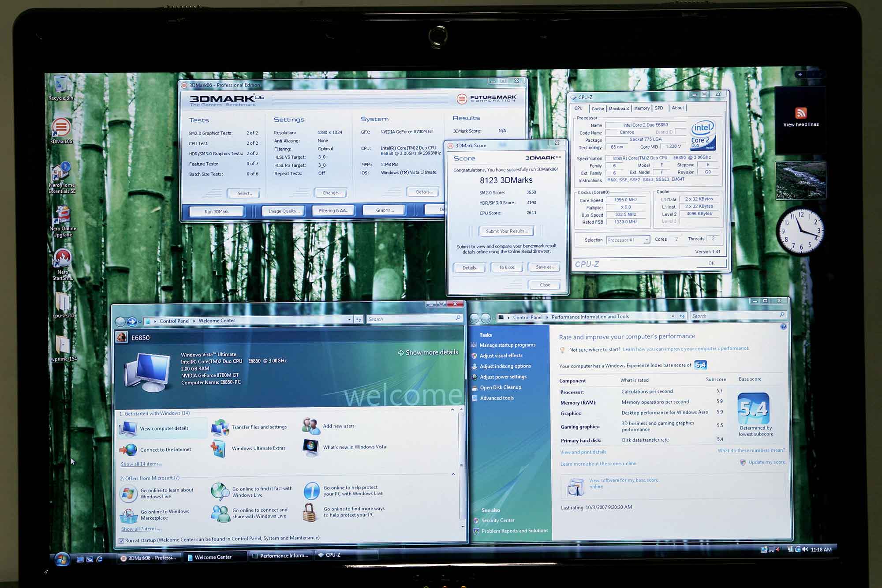Open the recent pages dropdown beside Forward arrow
Screen dimensions: 882x588
[140, 322]
